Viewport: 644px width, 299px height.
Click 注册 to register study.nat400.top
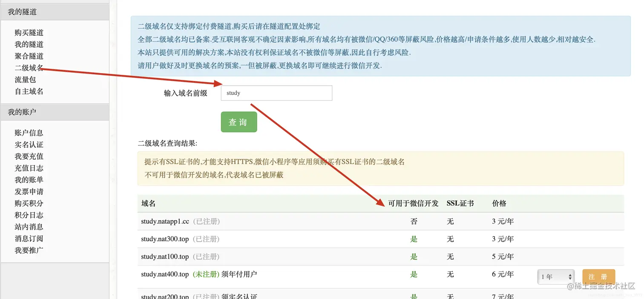[x=598, y=276]
